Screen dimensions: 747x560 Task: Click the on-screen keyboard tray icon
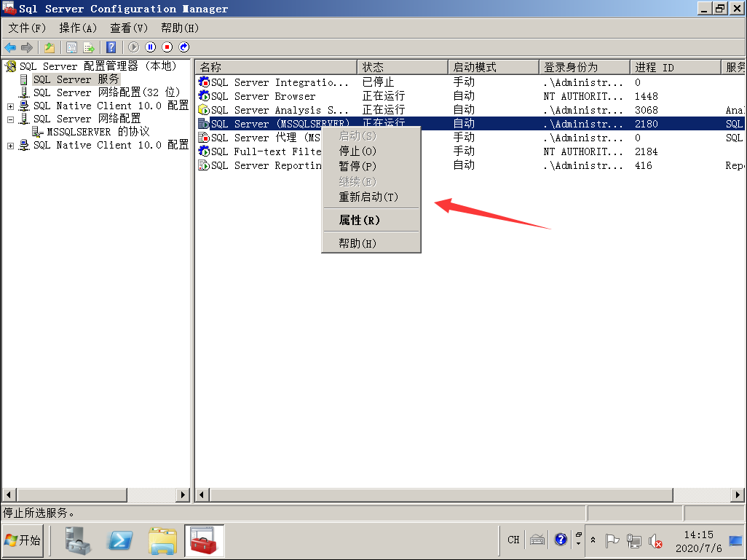[537, 540]
